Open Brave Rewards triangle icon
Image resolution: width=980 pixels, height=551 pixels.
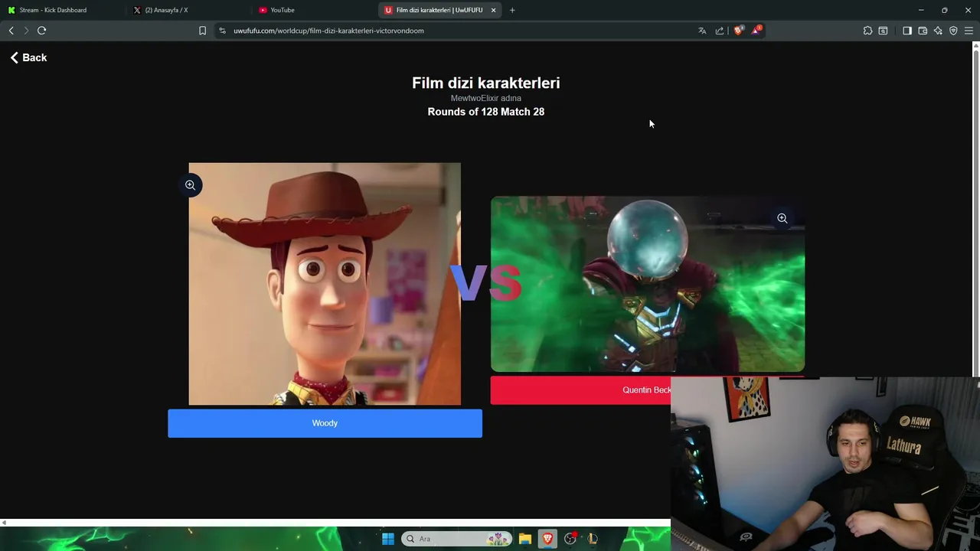click(x=756, y=30)
